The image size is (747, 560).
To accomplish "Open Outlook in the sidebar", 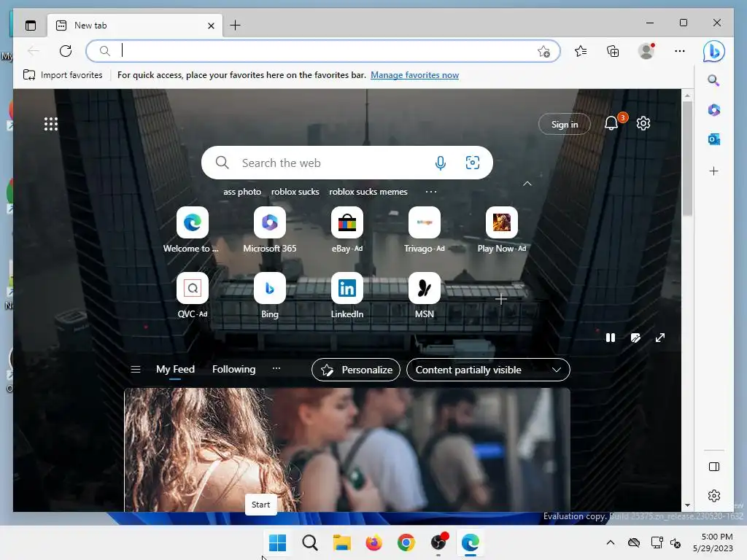I will click(713, 139).
